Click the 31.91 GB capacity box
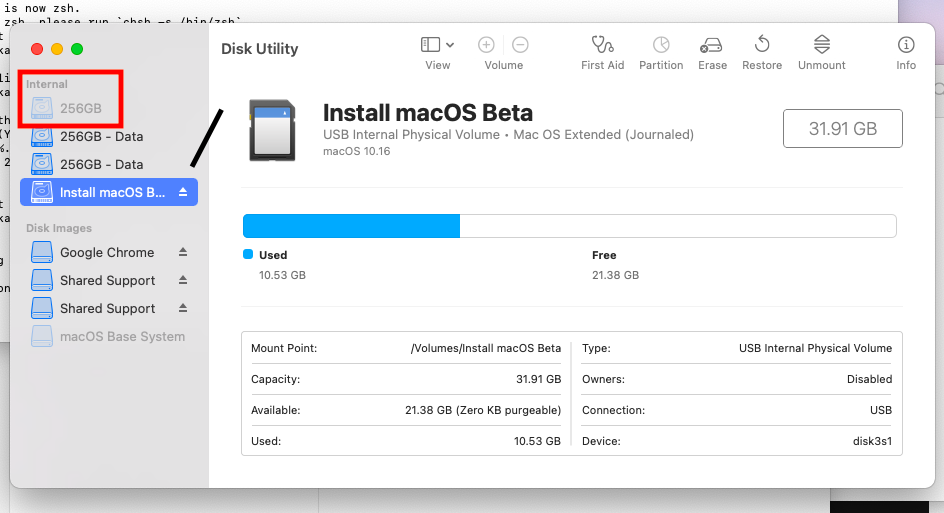This screenshot has height=513, width=944. (842, 129)
